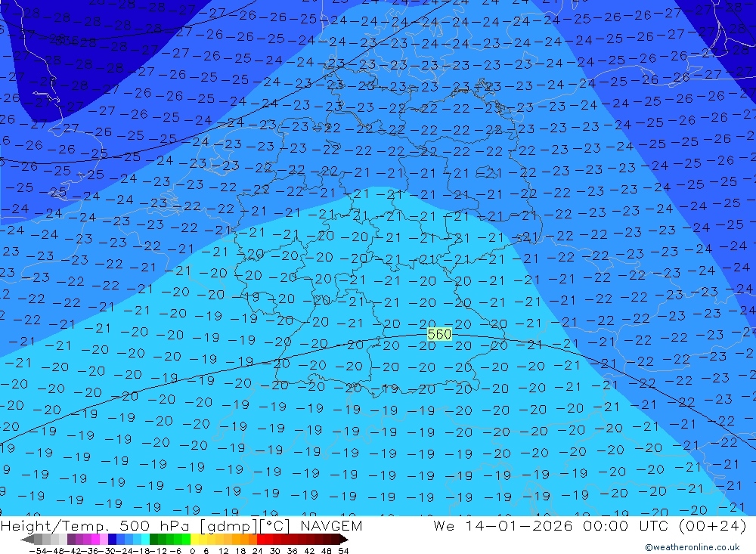This screenshot has width=756, height=554.
Task: Click the NAVGEM model label
Action: pyautogui.click(x=331, y=526)
